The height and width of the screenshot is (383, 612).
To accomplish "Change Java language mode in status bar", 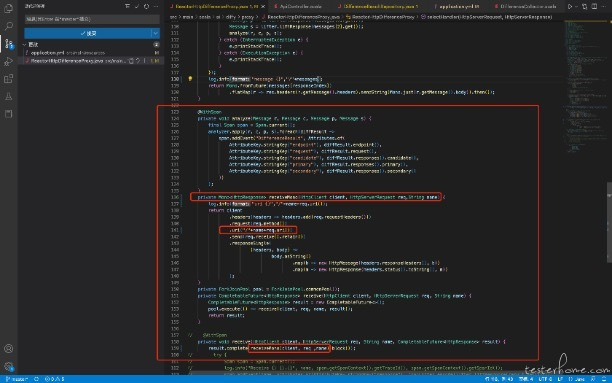I will pos(576,379).
